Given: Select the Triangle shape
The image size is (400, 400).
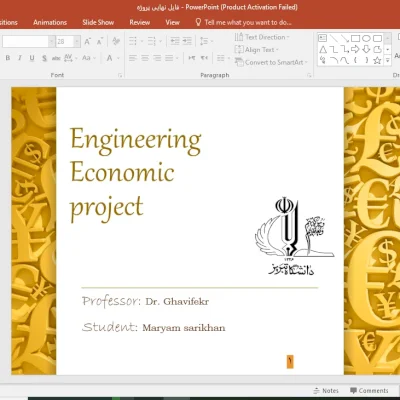Looking at the screenshot, I should 323,49.
